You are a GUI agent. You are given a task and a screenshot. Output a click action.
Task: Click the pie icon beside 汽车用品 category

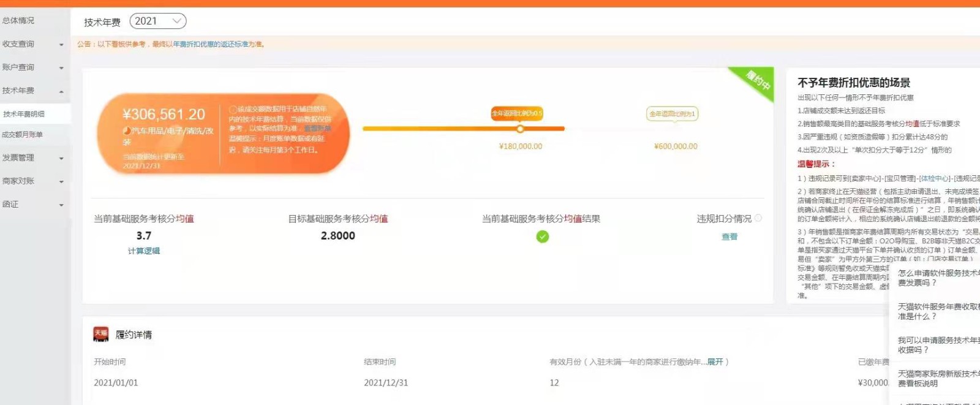[127, 131]
